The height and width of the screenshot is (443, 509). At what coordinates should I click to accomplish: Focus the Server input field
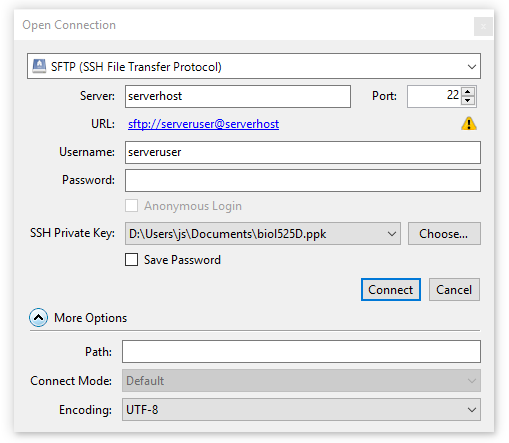(238, 96)
